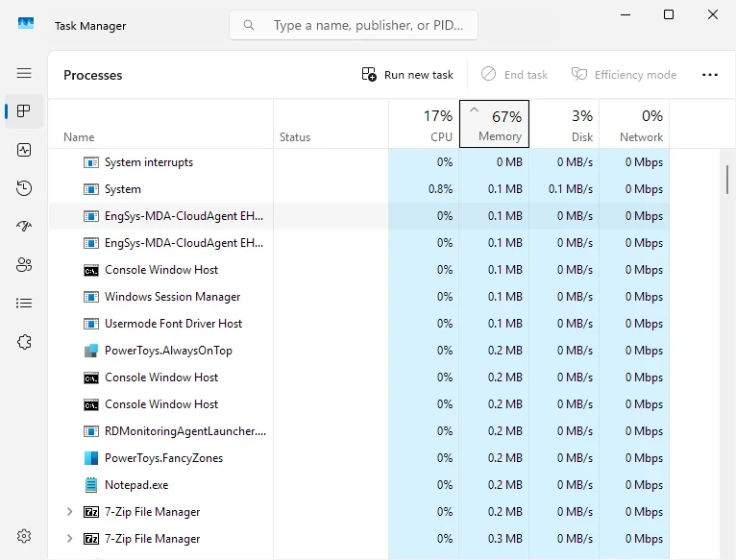The image size is (736, 560).
Task: Select the System interrupts process
Action: tap(359, 162)
